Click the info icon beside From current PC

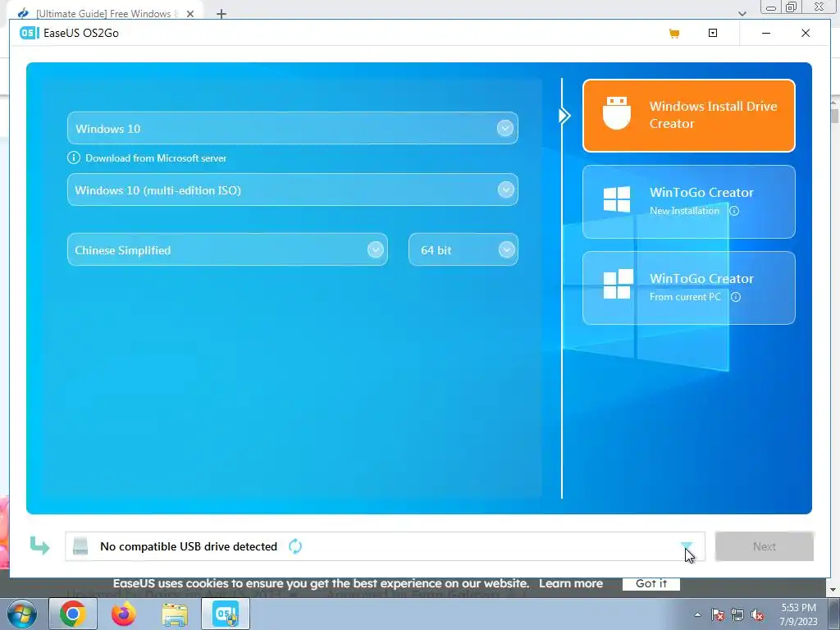tap(736, 297)
